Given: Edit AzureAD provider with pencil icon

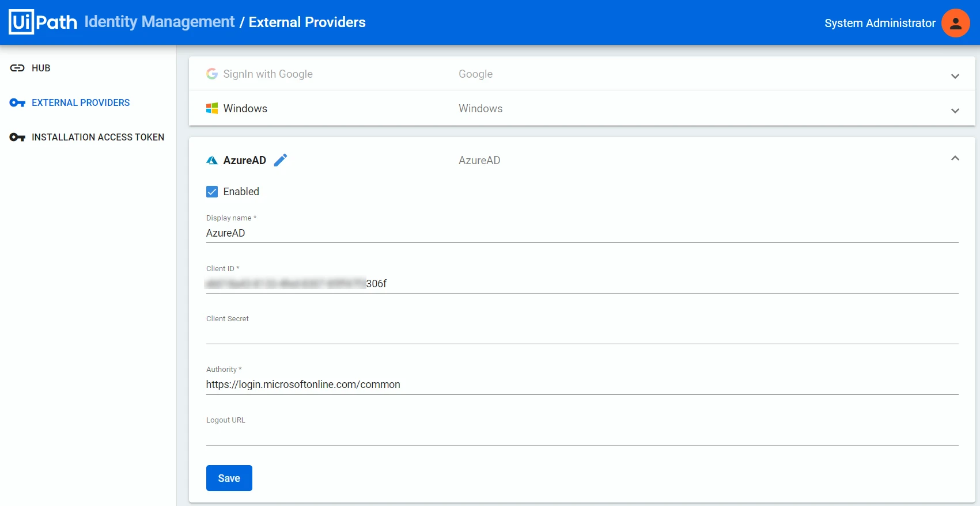Looking at the screenshot, I should (x=281, y=160).
